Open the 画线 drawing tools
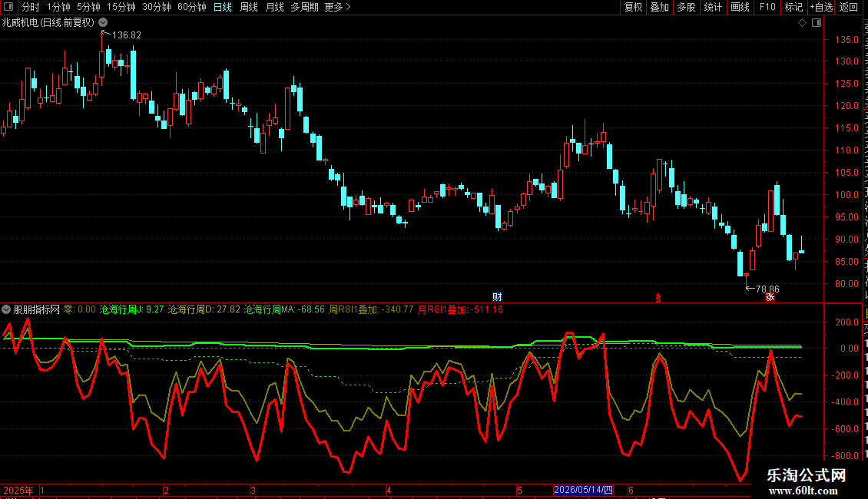Viewport: 868px width, 499px height. click(740, 7)
